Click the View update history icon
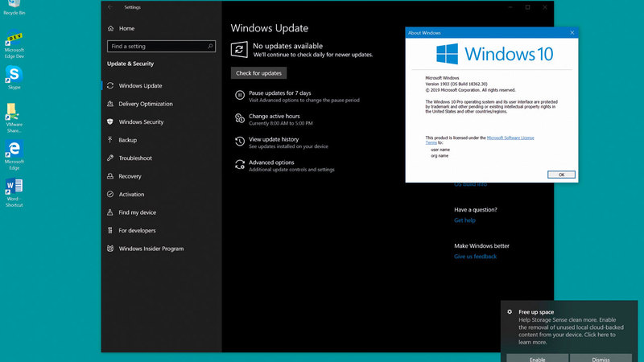 239,142
